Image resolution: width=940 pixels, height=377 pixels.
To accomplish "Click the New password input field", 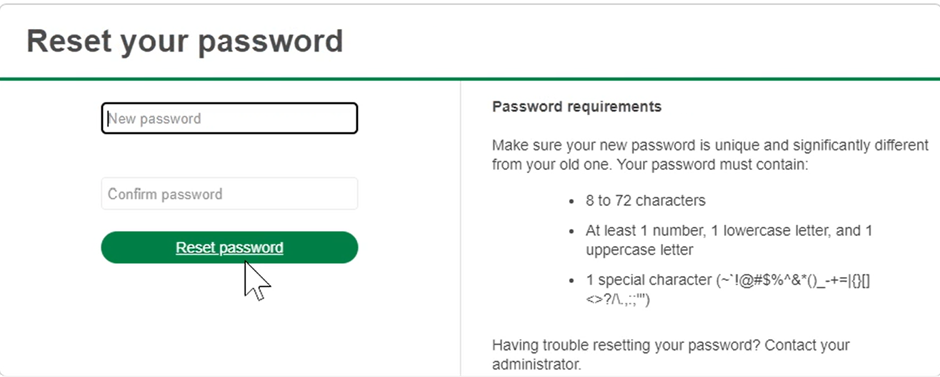I will click(x=230, y=118).
